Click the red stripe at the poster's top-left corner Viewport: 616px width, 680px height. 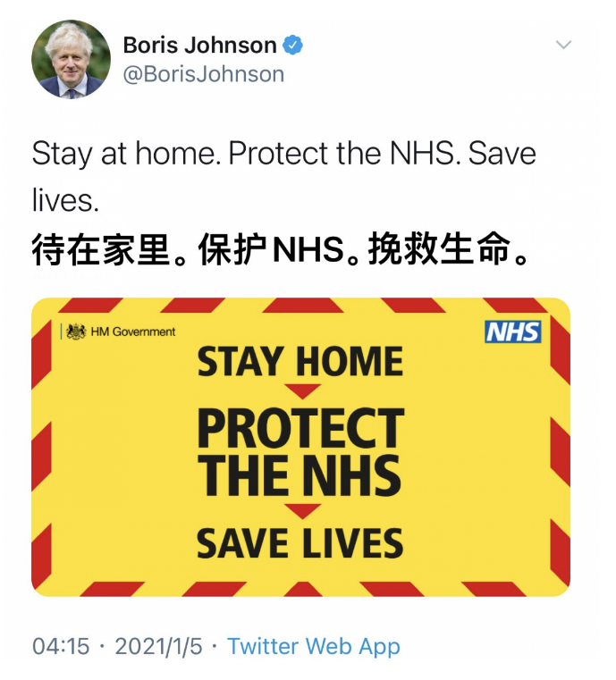point(91,305)
